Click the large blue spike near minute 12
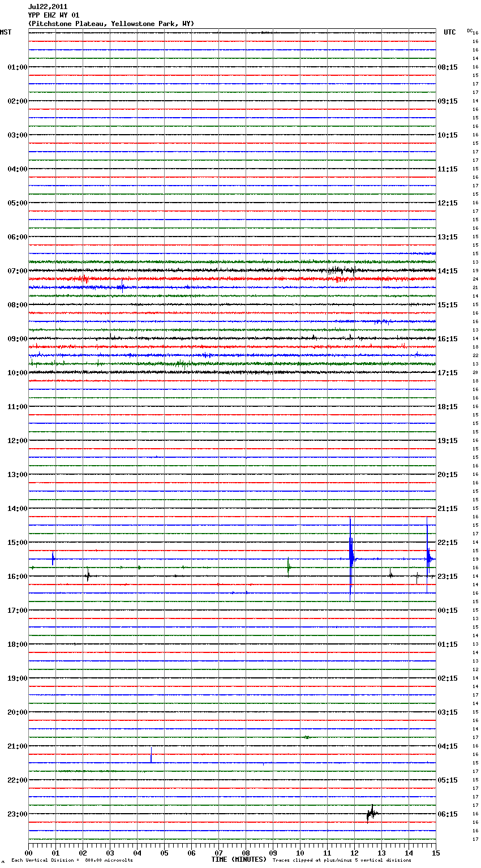Image resolution: width=481 pixels, height=868 pixels. pos(351,558)
